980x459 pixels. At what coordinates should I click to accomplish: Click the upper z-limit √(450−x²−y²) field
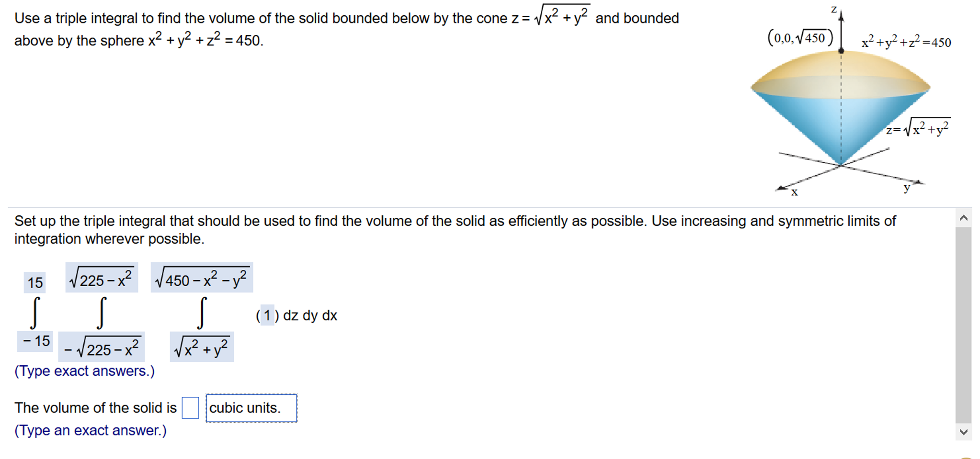(x=202, y=278)
